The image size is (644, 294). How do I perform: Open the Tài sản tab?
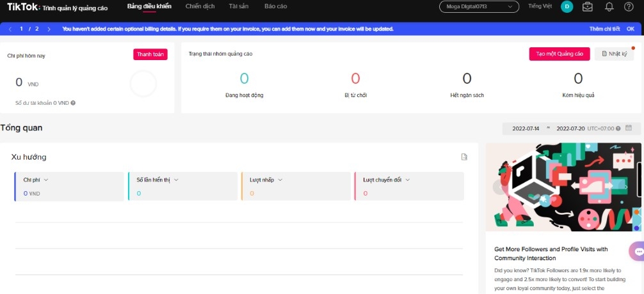coord(239,6)
